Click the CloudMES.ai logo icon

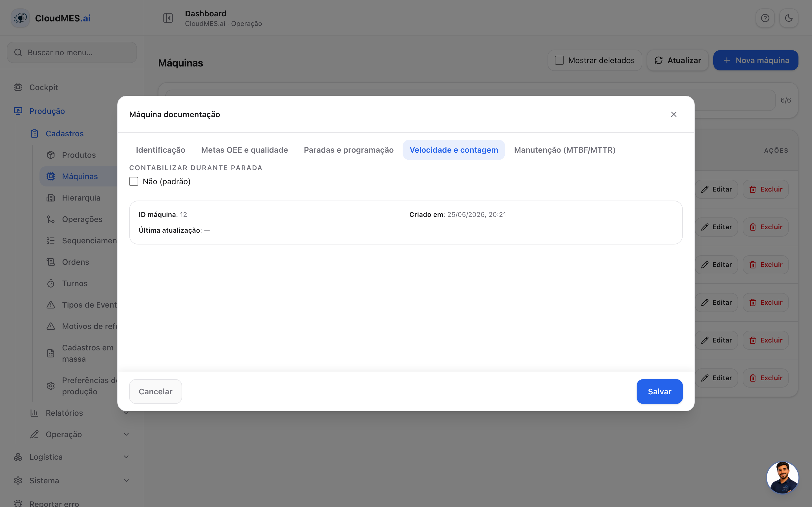(21, 18)
